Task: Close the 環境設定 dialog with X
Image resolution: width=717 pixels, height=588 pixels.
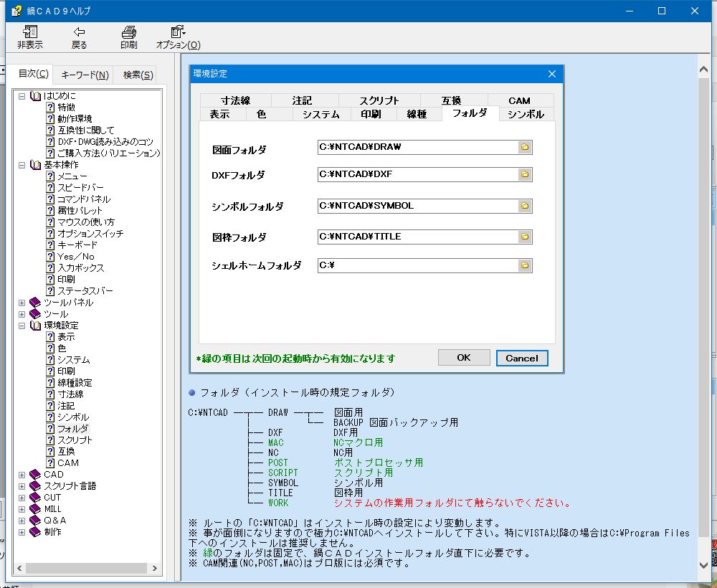Action: 552,74
